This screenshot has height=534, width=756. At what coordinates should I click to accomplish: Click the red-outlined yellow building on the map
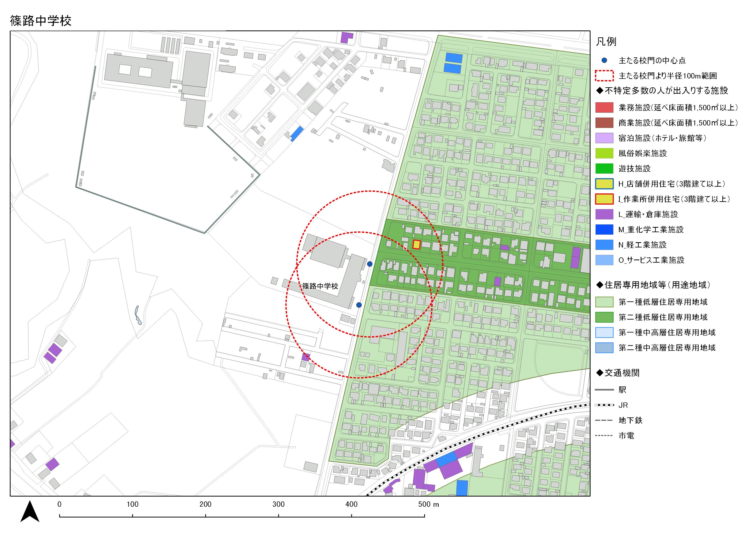pos(416,245)
